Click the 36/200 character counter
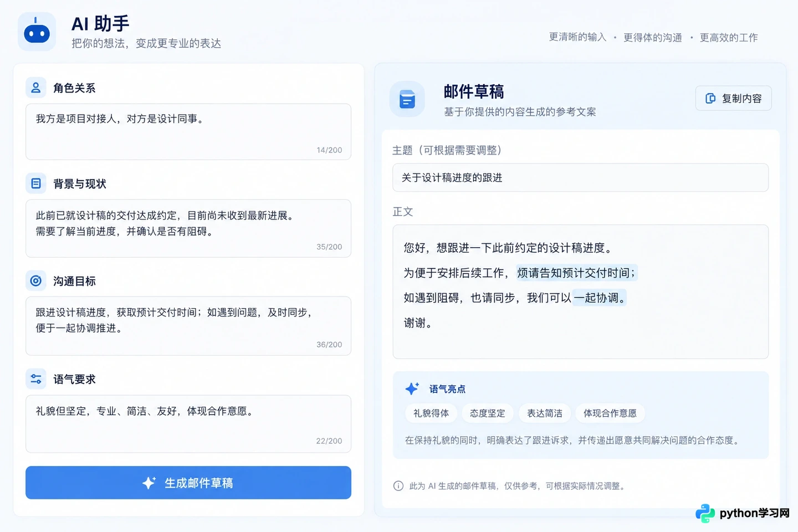 click(x=329, y=345)
